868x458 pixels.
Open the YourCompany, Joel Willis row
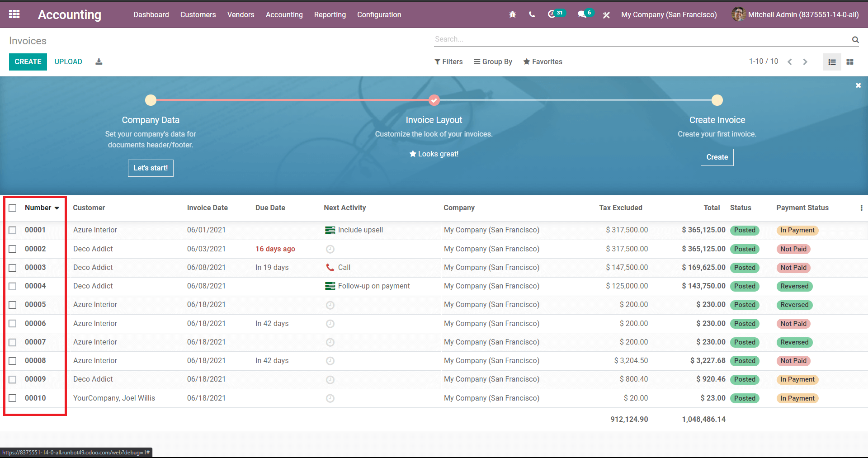tap(434, 398)
